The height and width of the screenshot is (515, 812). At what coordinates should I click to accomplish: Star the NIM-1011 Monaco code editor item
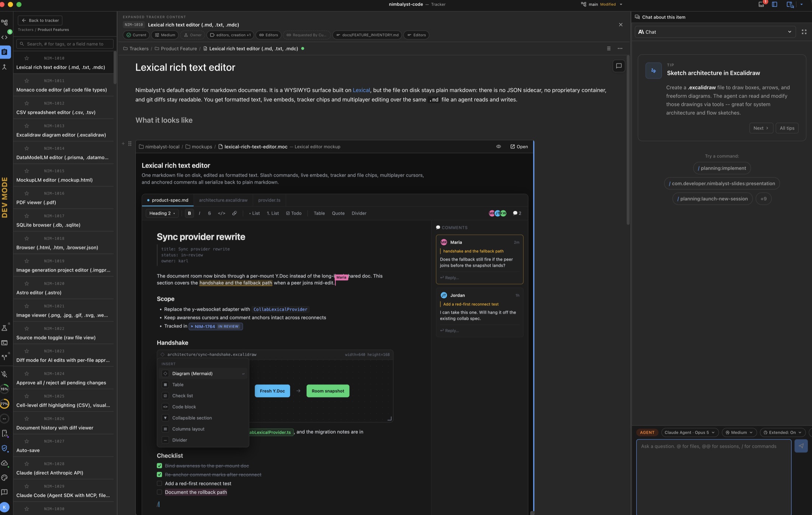click(x=27, y=81)
